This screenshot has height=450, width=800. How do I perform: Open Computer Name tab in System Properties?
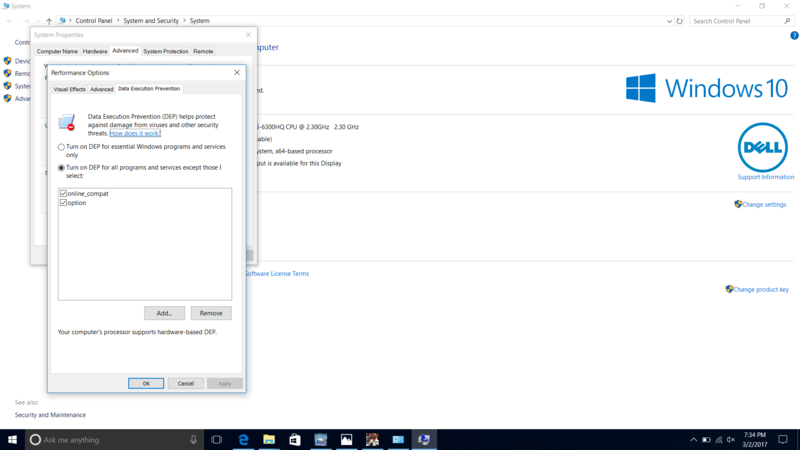click(x=57, y=52)
